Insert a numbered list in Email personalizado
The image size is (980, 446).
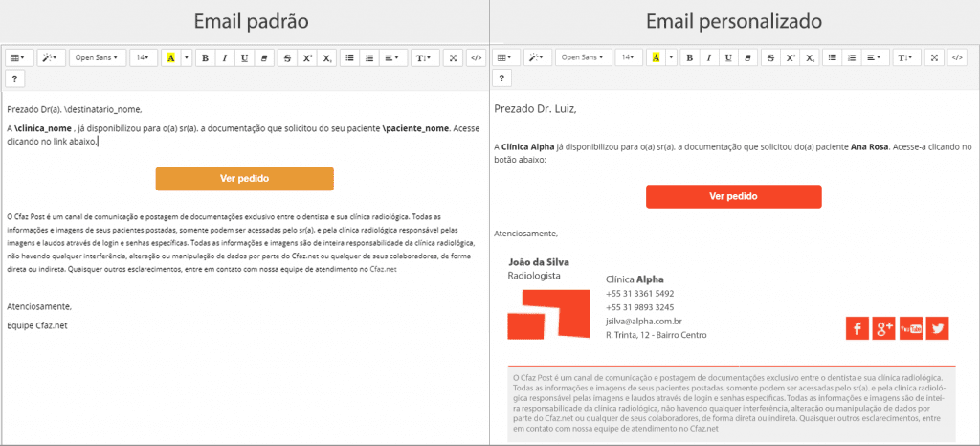point(851,57)
